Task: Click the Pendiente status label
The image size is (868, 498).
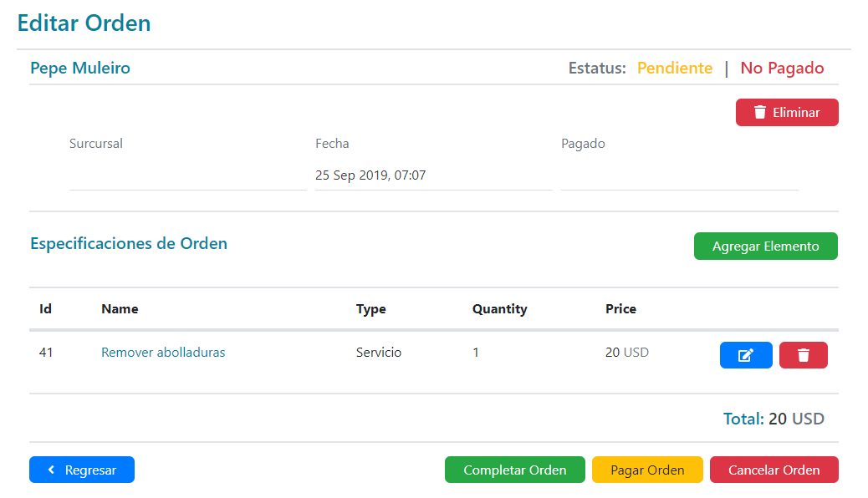Action: pos(675,69)
